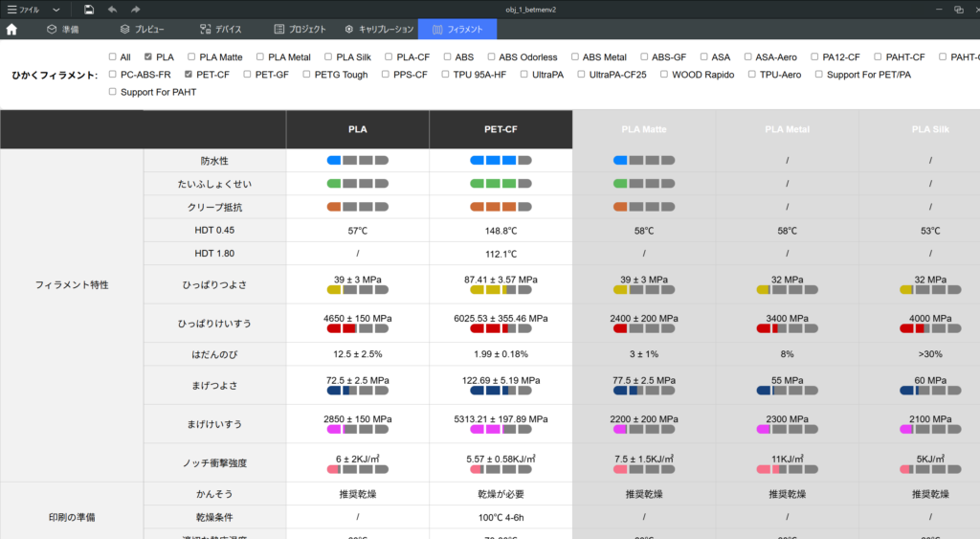The height and width of the screenshot is (539, 980).
Task: Click the Redo arrow icon
Action: coord(136,9)
